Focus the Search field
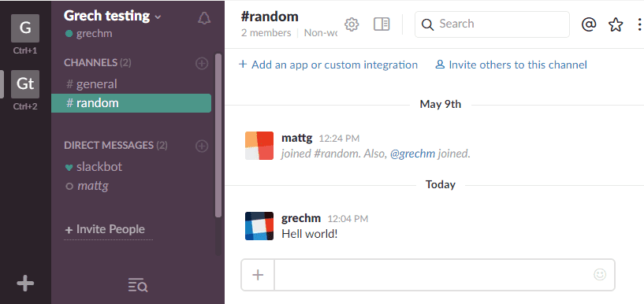Viewport: 644px width, 304px height. [492, 24]
